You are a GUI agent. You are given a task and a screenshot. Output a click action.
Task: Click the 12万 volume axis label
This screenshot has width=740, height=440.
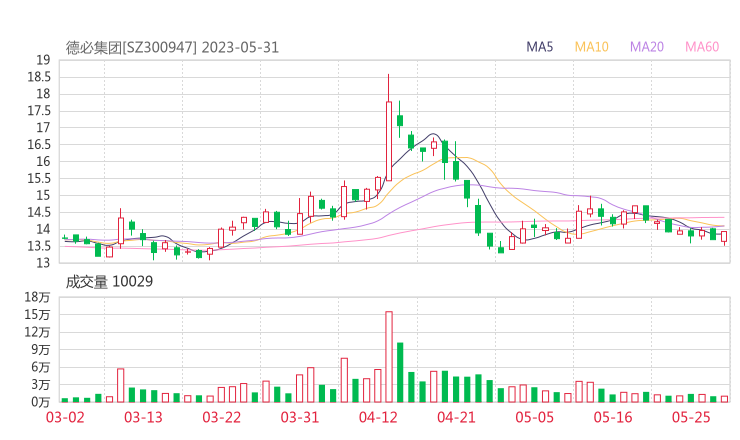(x=37, y=332)
